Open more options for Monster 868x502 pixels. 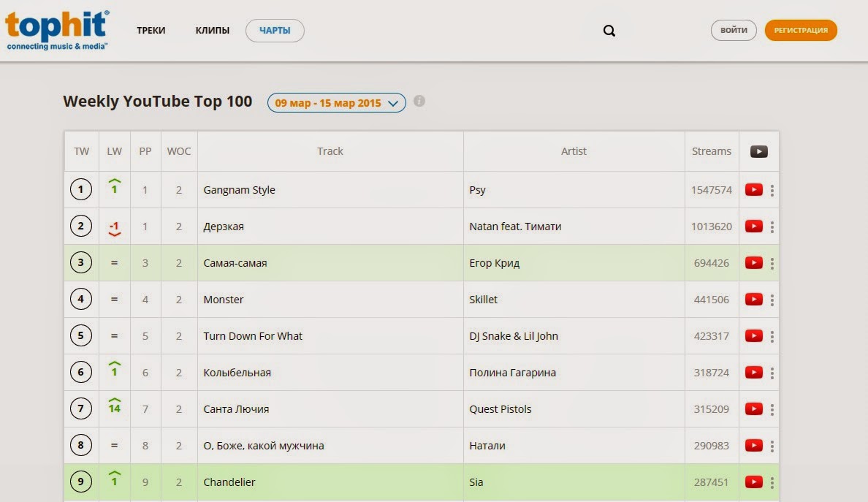click(x=772, y=300)
